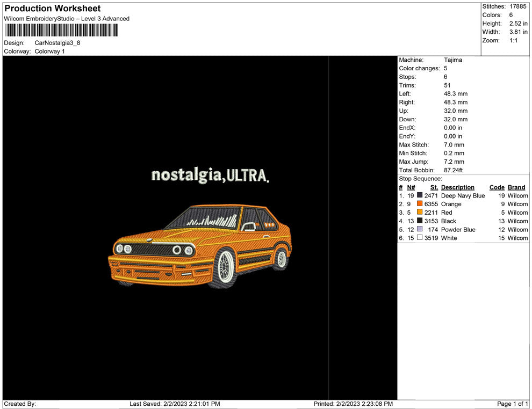Click the White thread color swatch
This screenshot has height=409, width=532.
click(x=420, y=238)
